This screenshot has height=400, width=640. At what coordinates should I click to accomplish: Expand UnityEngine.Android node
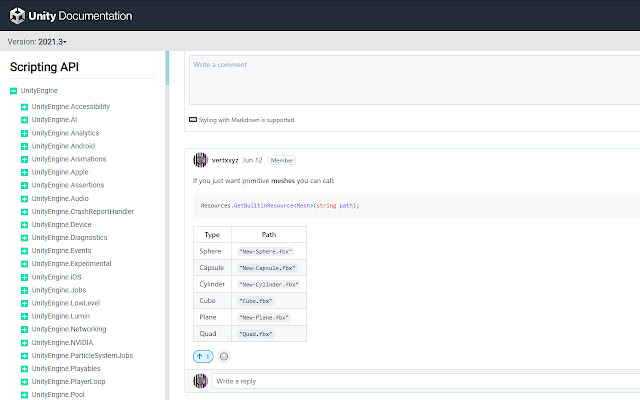coord(24,146)
